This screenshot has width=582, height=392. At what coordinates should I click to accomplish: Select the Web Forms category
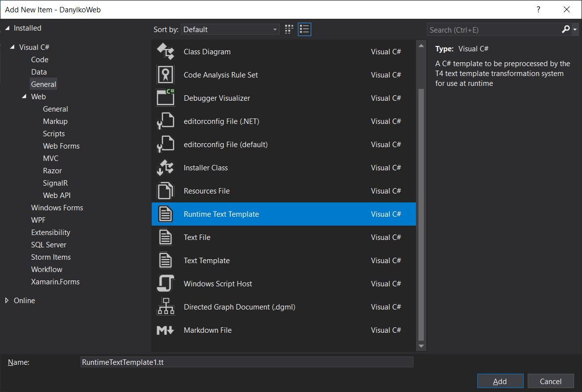tap(61, 146)
